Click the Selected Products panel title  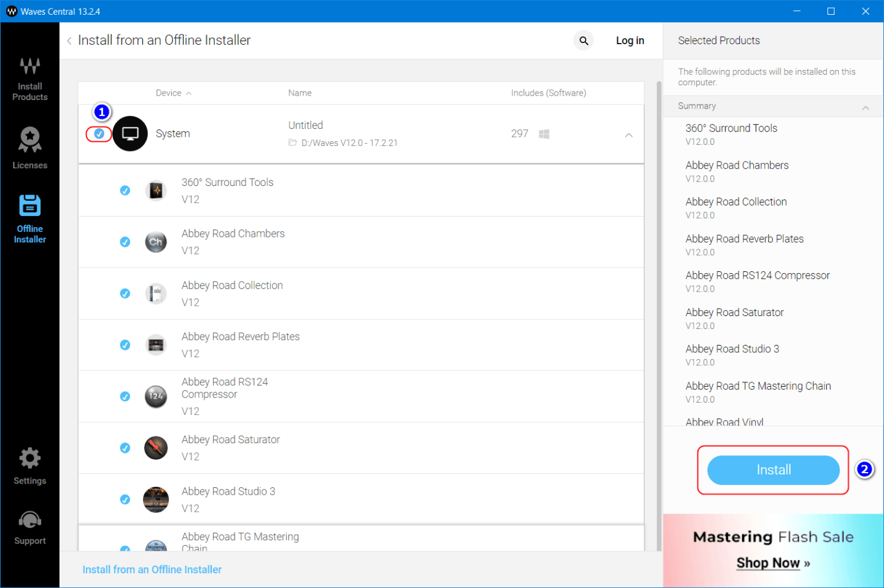coord(719,41)
